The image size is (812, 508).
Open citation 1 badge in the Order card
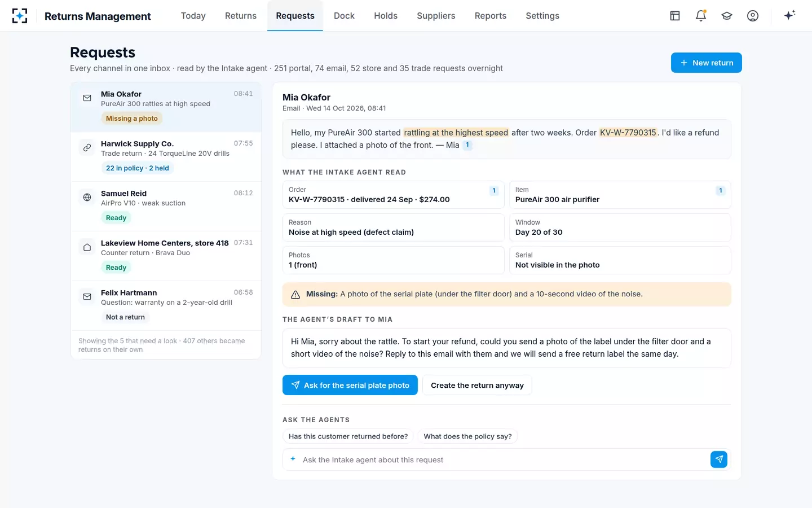(x=494, y=191)
